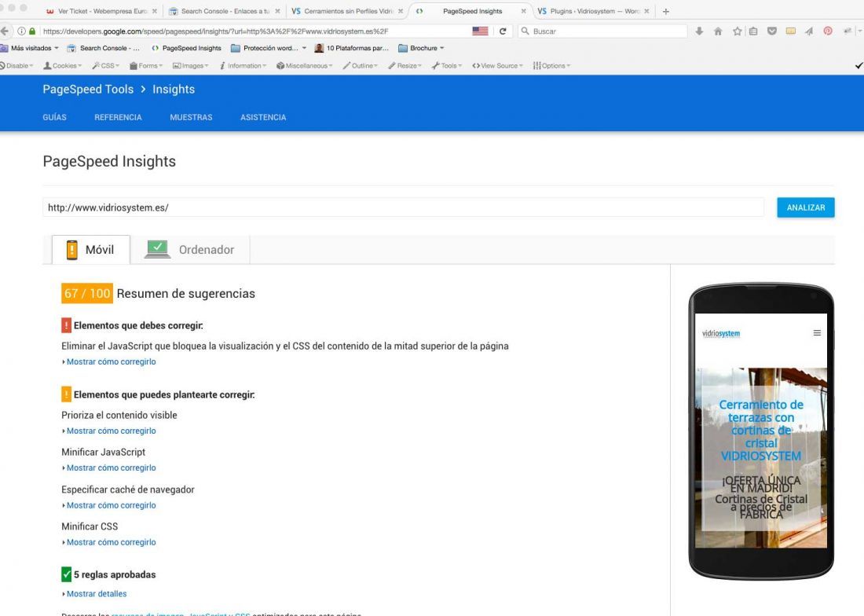
Task: Click the Buscar search box
Action: (x=602, y=31)
